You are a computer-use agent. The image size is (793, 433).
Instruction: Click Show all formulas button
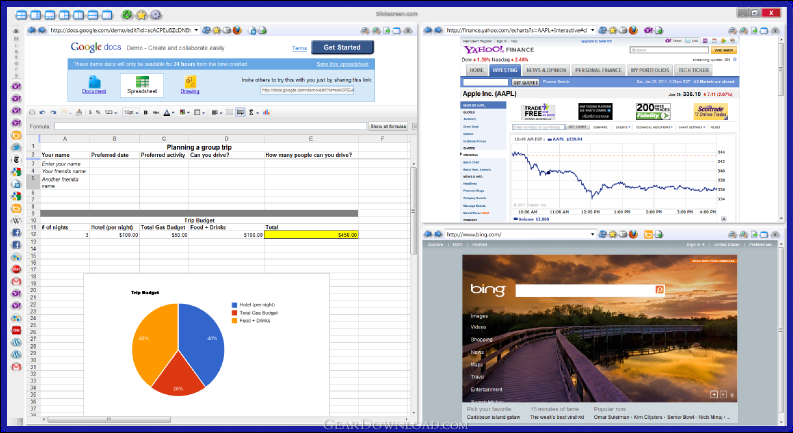pos(388,126)
